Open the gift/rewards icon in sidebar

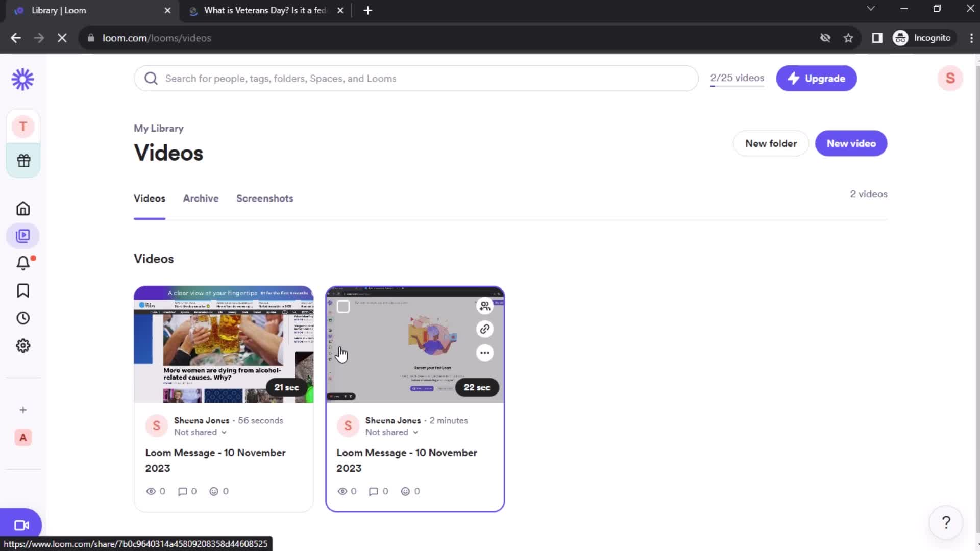point(23,160)
